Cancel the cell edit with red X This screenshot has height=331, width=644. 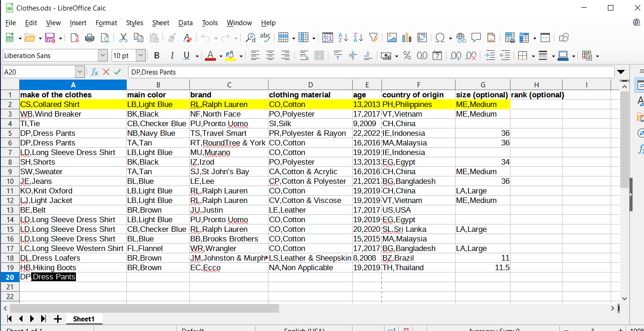(x=106, y=72)
